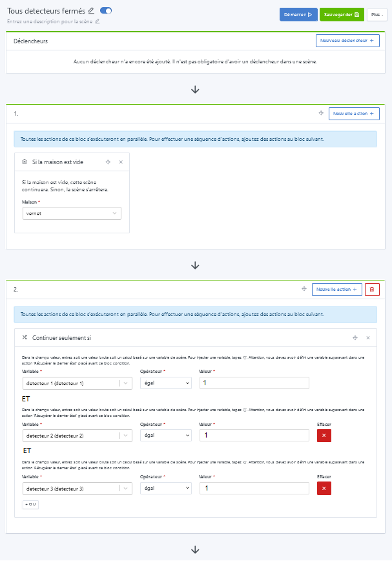The height and width of the screenshot is (561, 392).
Task: Click move icon on 'Continuer seulement si' card
Action: tap(355, 337)
